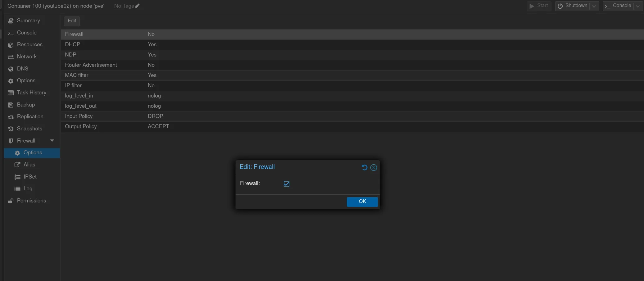
Task: Open the DNS globe icon
Action: coord(11,69)
